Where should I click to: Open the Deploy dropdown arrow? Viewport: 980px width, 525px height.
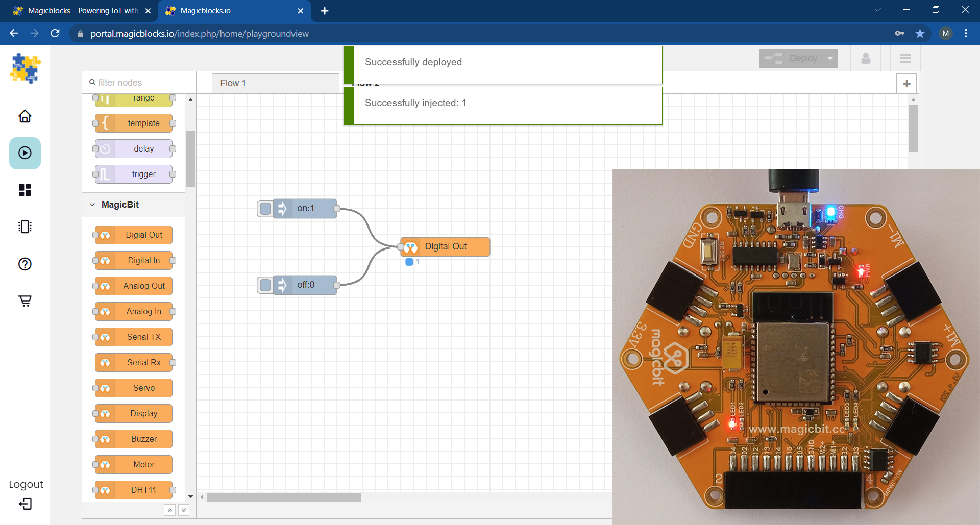(830, 58)
